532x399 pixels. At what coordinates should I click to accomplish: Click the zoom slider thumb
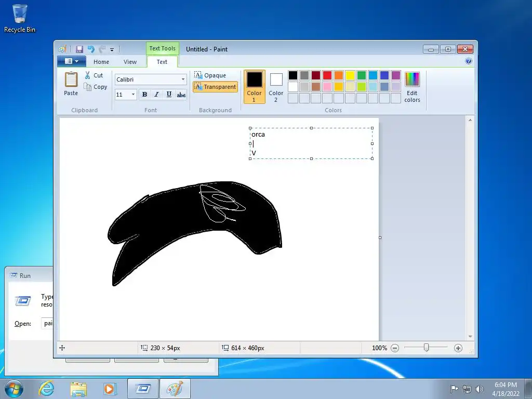point(426,348)
